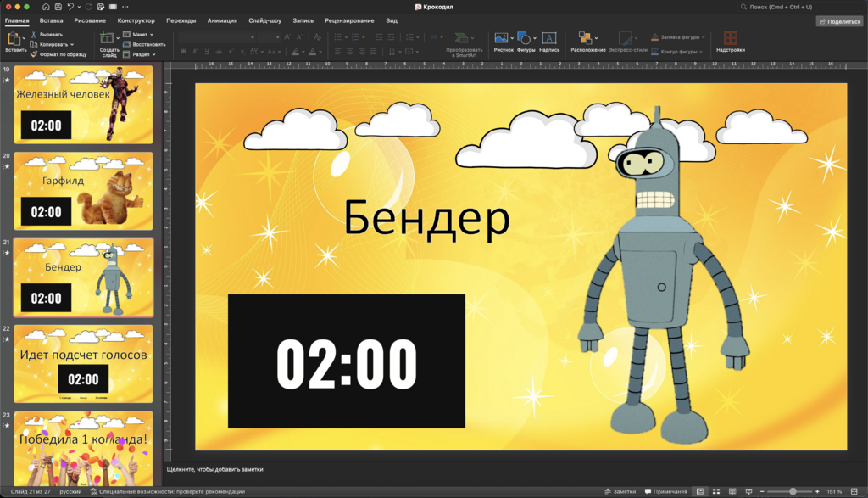
Task: Pick the text highlight color
Action: point(296,52)
